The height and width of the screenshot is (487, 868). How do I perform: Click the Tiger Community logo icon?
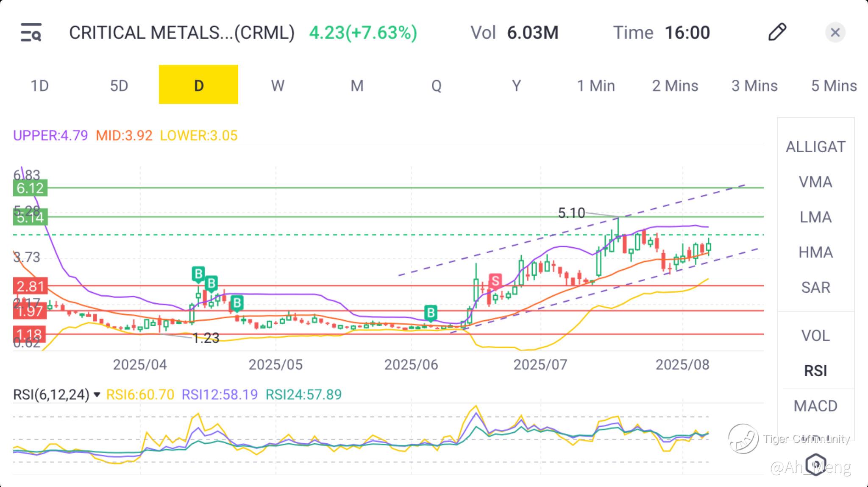tap(743, 439)
